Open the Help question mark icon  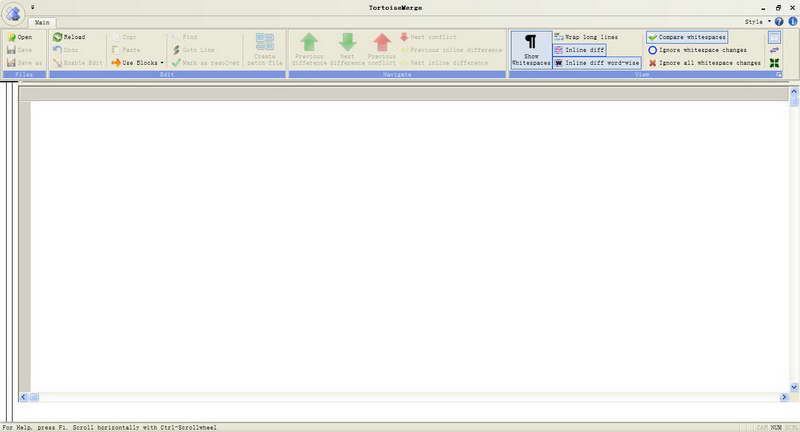pyautogui.click(x=779, y=21)
